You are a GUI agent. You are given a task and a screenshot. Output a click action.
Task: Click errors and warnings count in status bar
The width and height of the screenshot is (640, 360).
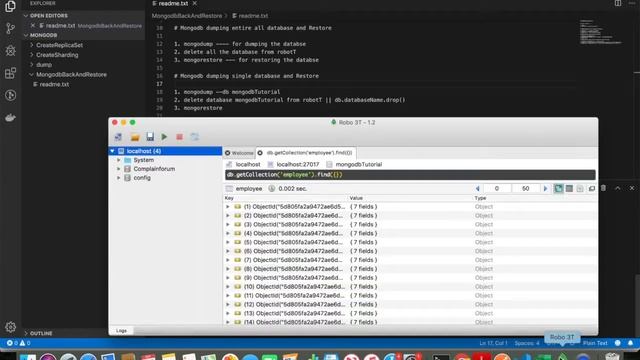click(18, 343)
